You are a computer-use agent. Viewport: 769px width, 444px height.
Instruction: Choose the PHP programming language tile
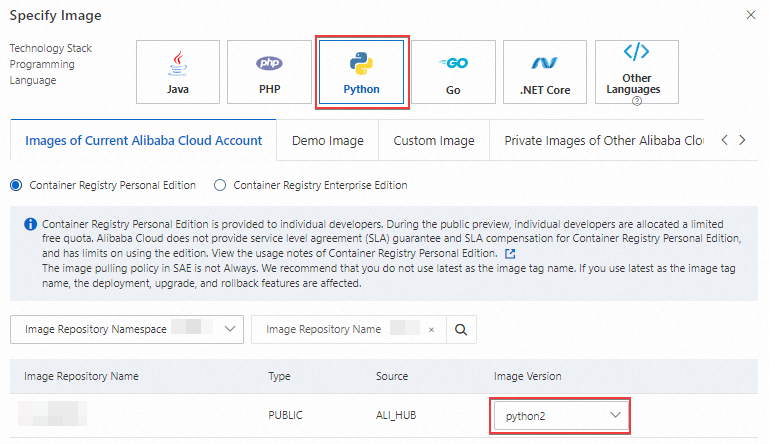tap(269, 72)
